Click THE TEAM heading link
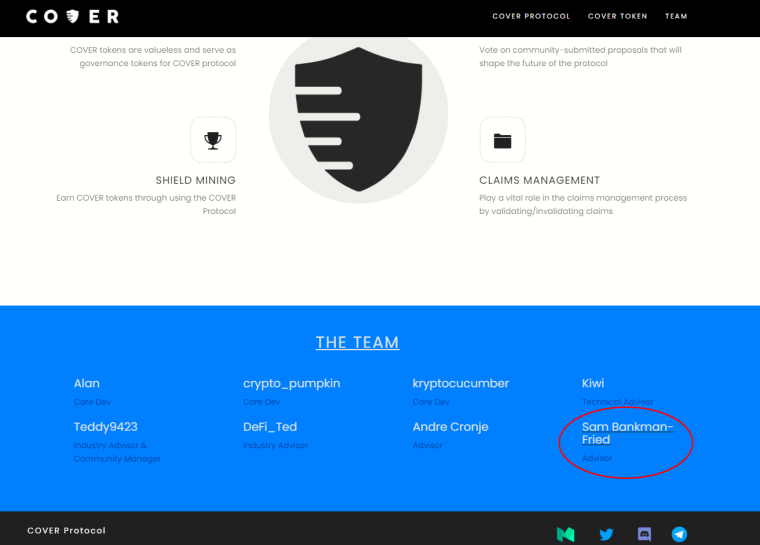The height and width of the screenshot is (545, 760). point(358,342)
